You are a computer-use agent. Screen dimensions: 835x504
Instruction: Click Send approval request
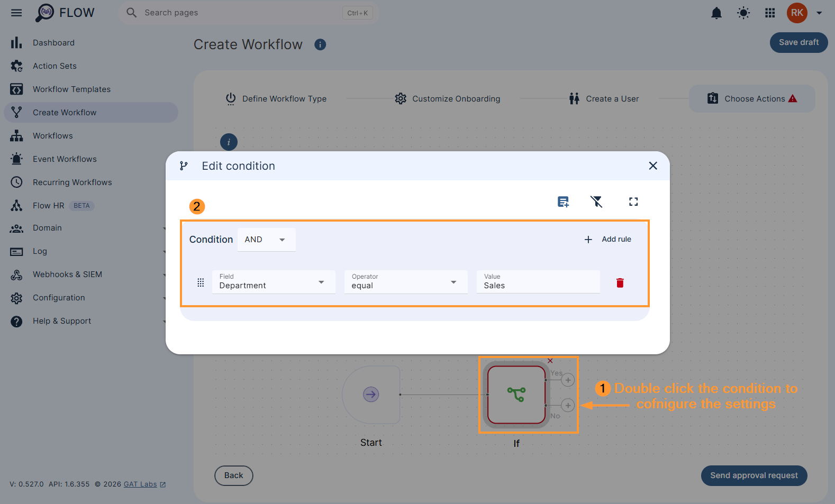[x=754, y=475]
